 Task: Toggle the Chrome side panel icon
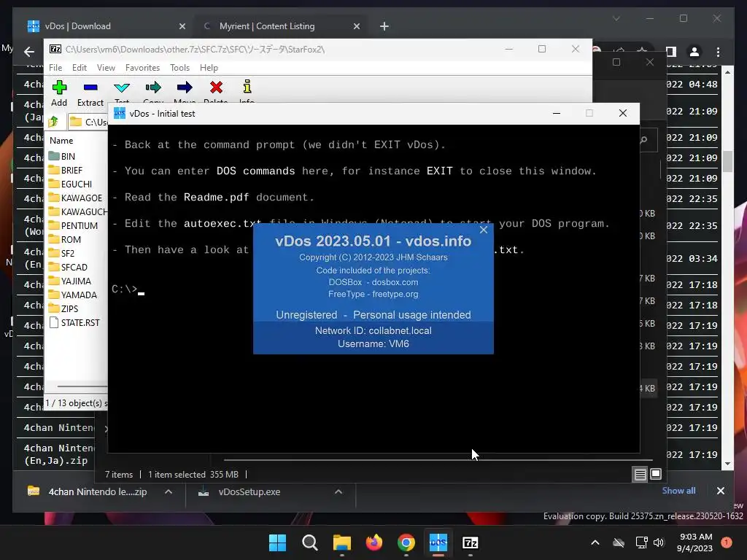coord(671,52)
